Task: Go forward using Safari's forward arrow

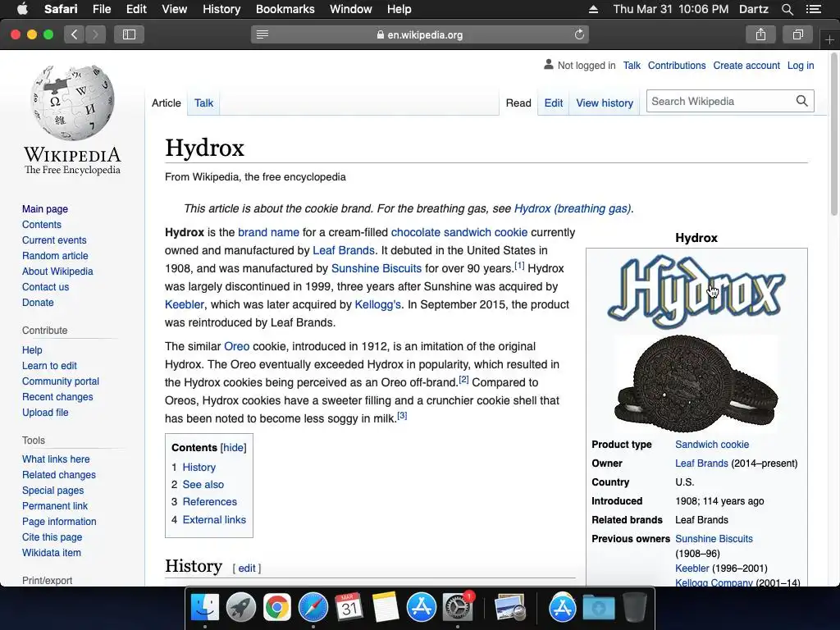Action: point(95,34)
